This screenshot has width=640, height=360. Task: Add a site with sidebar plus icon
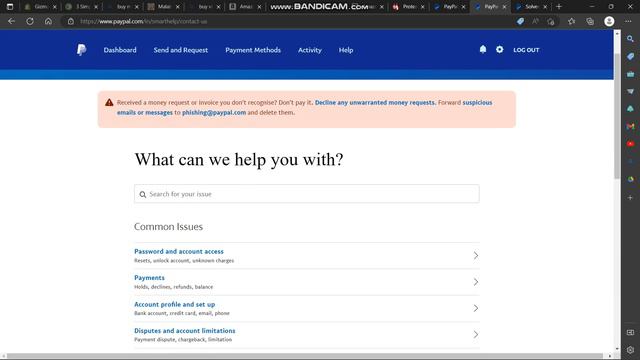(631, 198)
